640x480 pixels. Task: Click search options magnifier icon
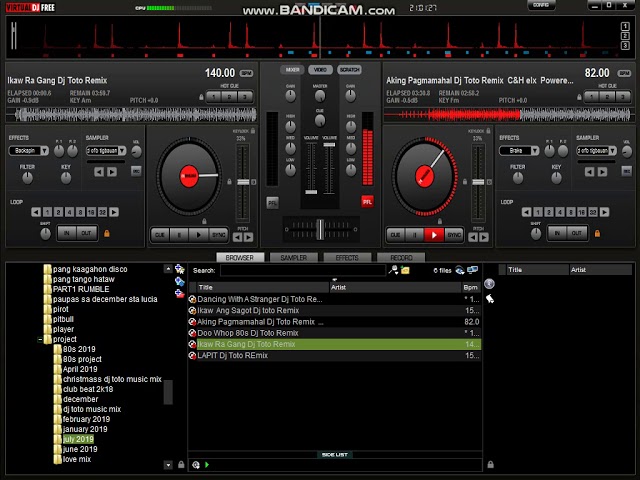(x=393, y=270)
